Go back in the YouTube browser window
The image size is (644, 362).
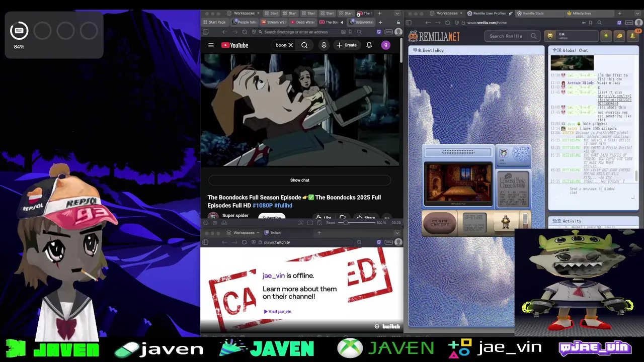pyautogui.click(x=225, y=32)
